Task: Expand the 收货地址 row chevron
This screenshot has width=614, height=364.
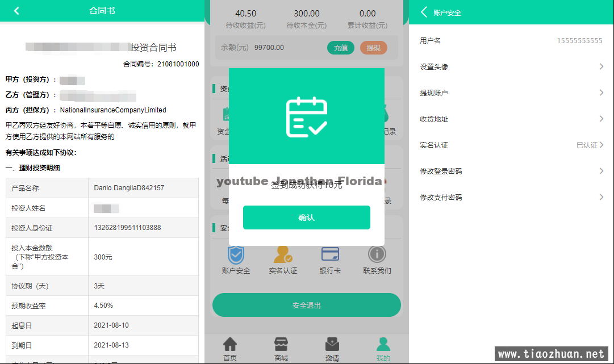Action: click(601, 119)
